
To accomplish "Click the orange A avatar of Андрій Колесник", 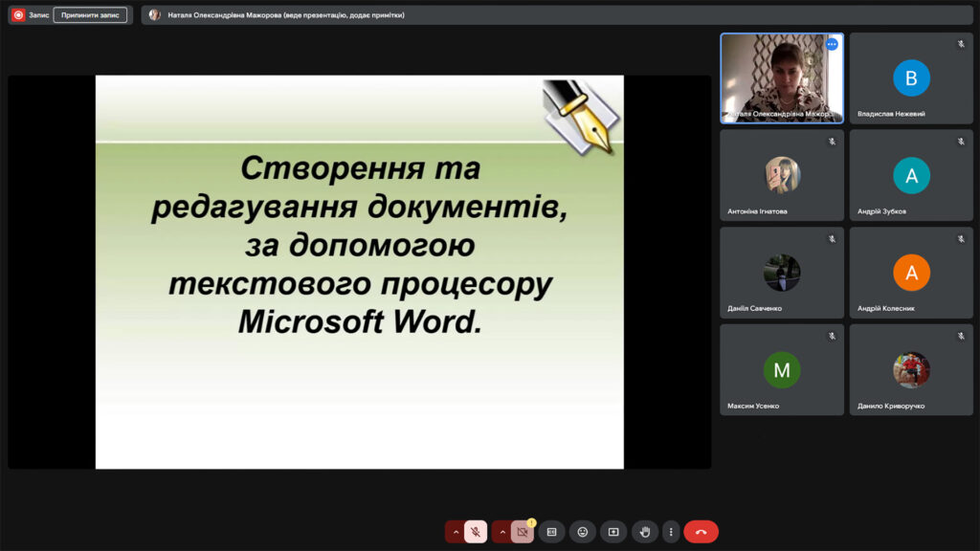I will pos(911,273).
